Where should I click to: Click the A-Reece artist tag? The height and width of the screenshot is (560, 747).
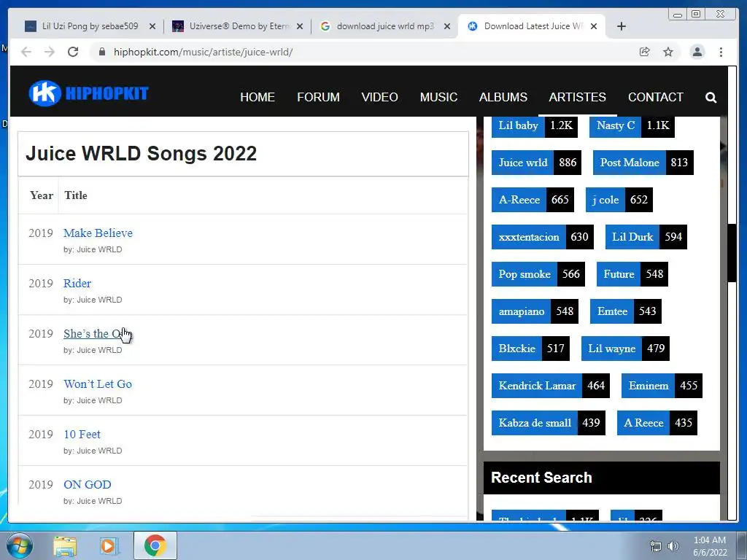click(x=533, y=200)
